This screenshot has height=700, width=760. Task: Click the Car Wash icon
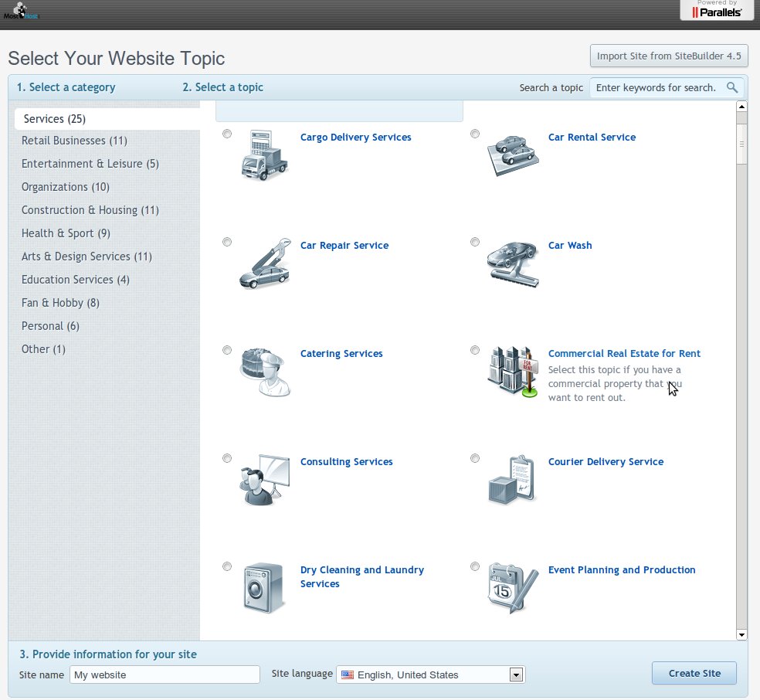coord(512,263)
